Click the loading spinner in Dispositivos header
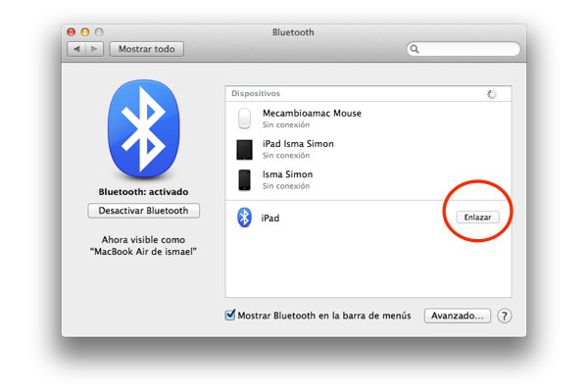This screenshot has width=588, height=392. click(492, 94)
